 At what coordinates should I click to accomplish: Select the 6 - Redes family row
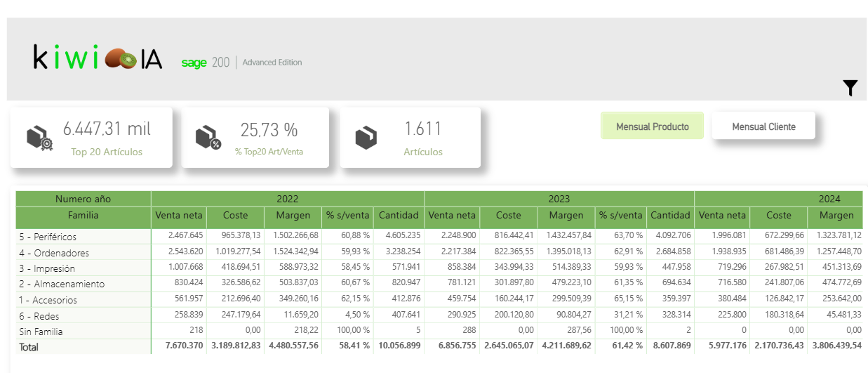[39, 316]
